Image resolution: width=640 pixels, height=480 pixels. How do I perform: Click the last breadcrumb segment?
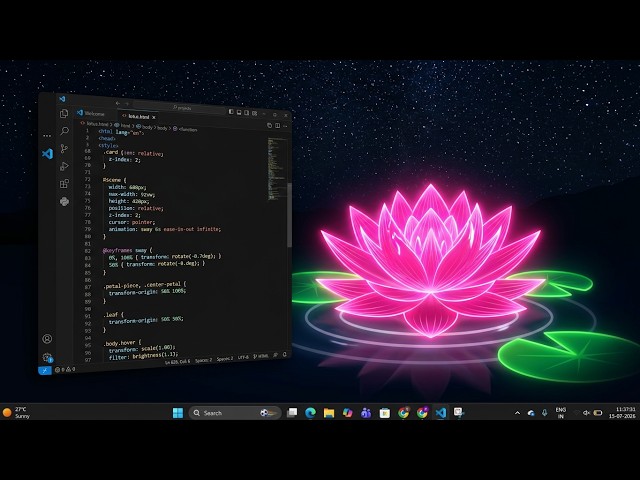coord(185,129)
